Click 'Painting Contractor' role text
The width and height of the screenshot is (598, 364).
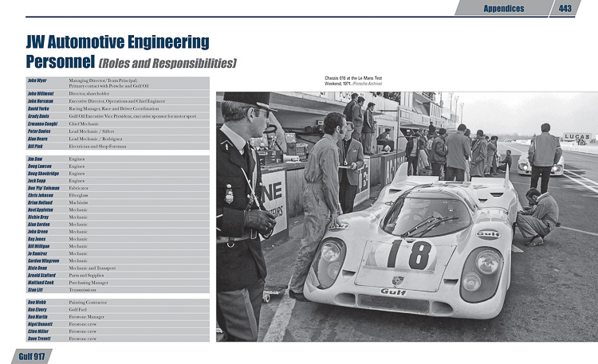[x=88, y=302]
